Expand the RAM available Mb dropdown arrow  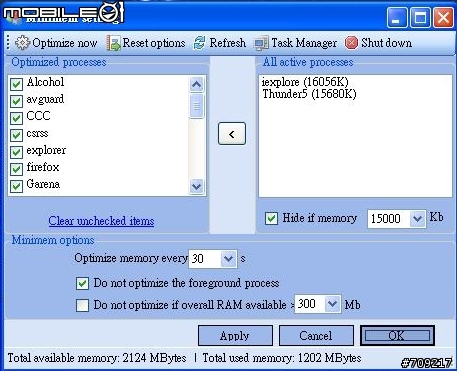click(332, 304)
